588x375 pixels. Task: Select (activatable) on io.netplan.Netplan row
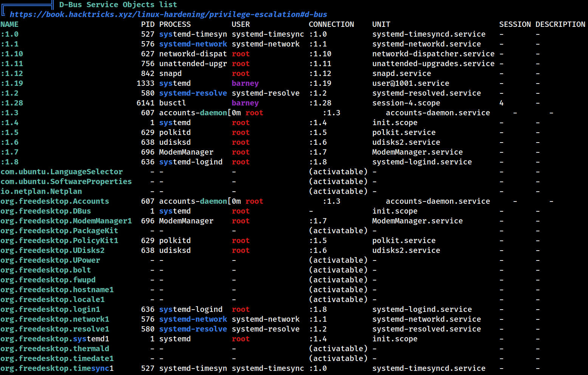pos(338,191)
